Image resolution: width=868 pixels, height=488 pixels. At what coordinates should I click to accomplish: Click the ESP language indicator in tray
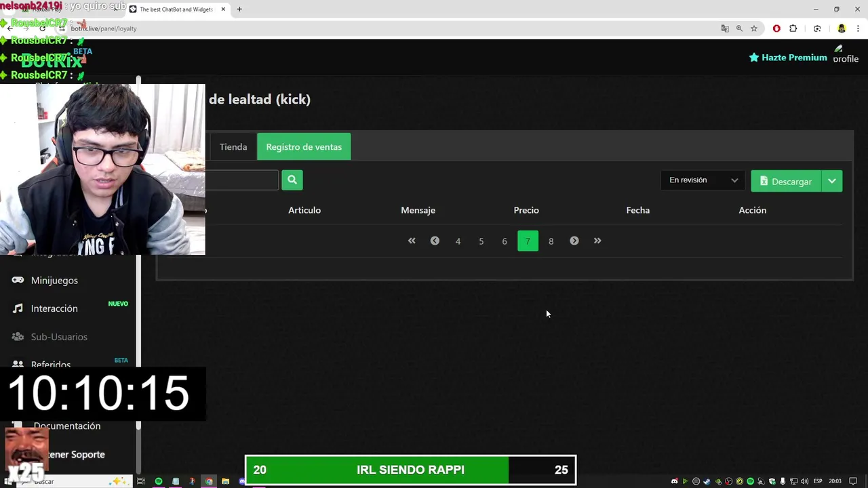(818, 481)
